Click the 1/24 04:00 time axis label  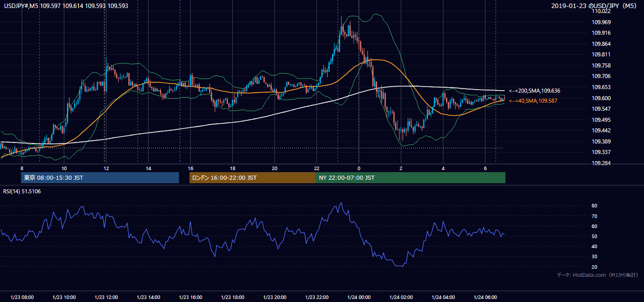(443, 297)
